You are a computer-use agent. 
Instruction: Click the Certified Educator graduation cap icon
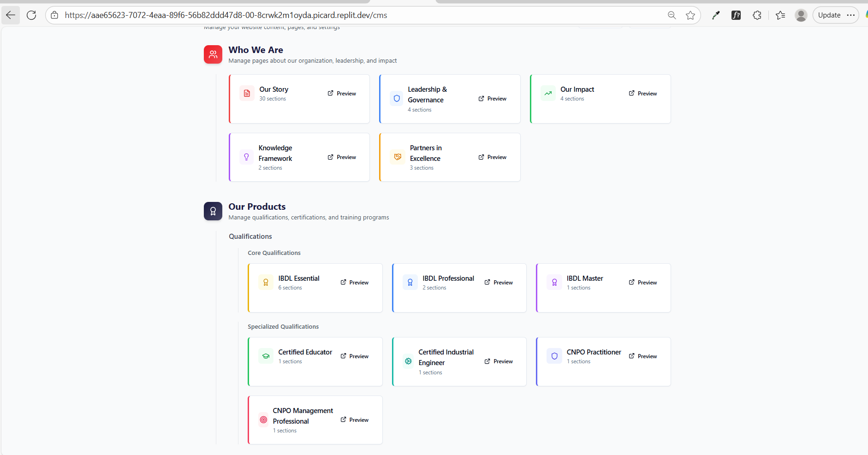pos(266,356)
